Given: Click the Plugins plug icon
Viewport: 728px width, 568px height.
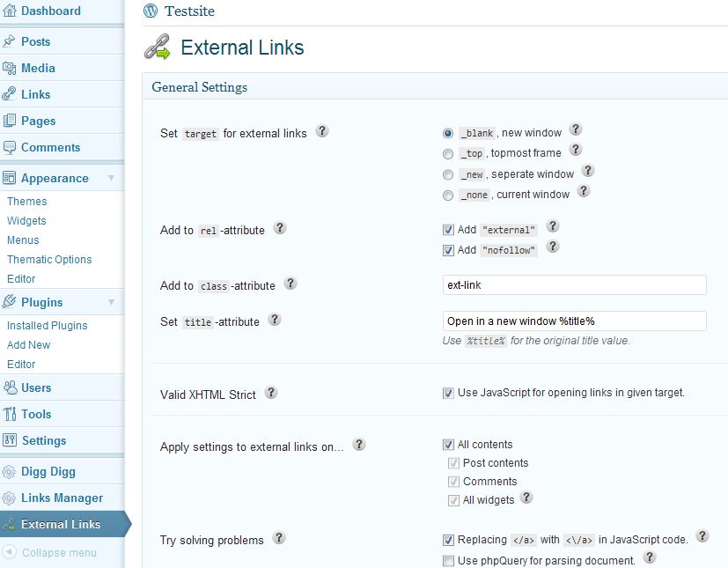Looking at the screenshot, I should (x=9, y=302).
